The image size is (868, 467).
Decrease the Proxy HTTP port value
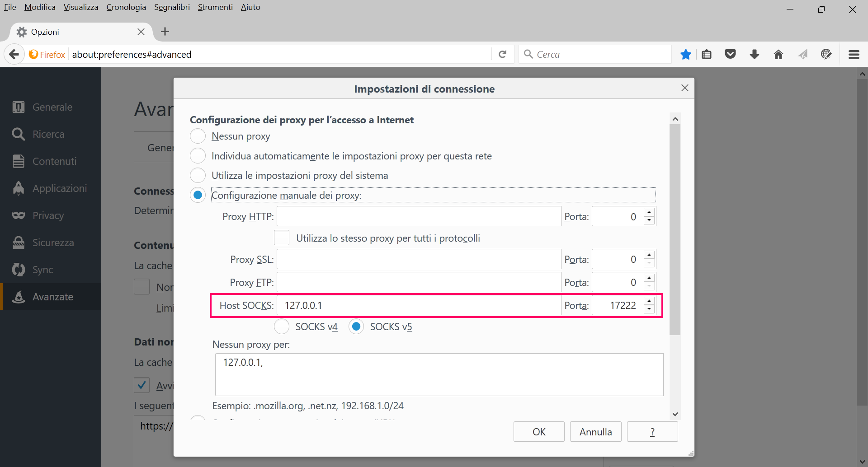[x=649, y=221]
